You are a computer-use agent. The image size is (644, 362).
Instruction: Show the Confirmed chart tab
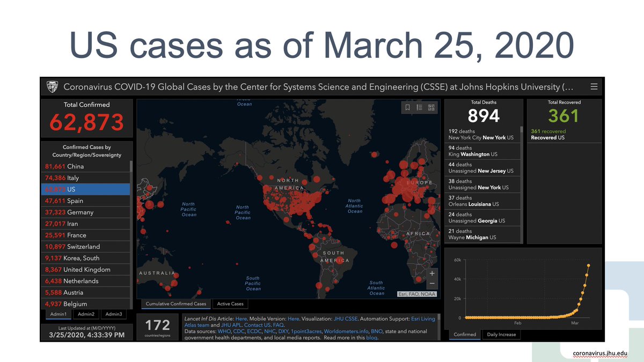[x=465, y=334]
